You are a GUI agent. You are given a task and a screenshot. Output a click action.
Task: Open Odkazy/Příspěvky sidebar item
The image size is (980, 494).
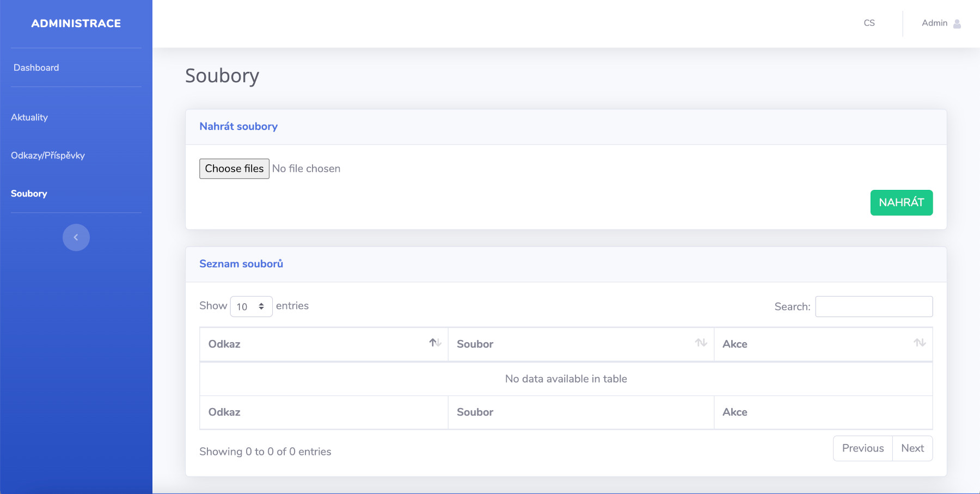click(x=48, y=156)
